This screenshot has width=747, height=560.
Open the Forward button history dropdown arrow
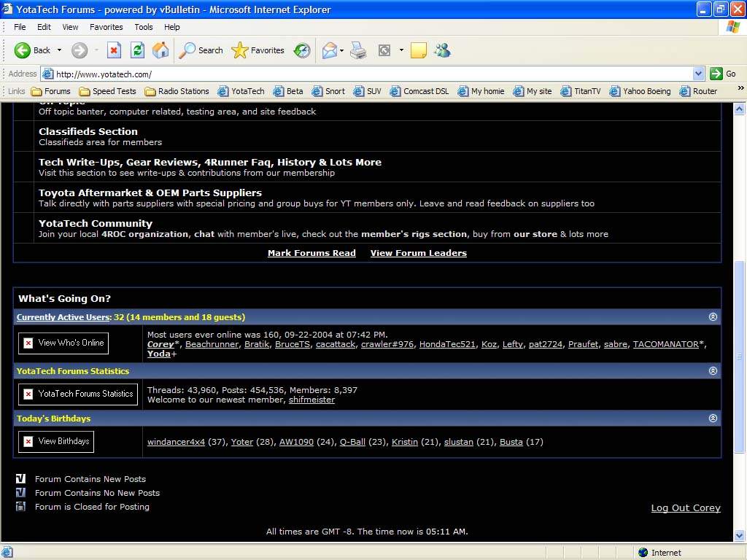(96, 50)
